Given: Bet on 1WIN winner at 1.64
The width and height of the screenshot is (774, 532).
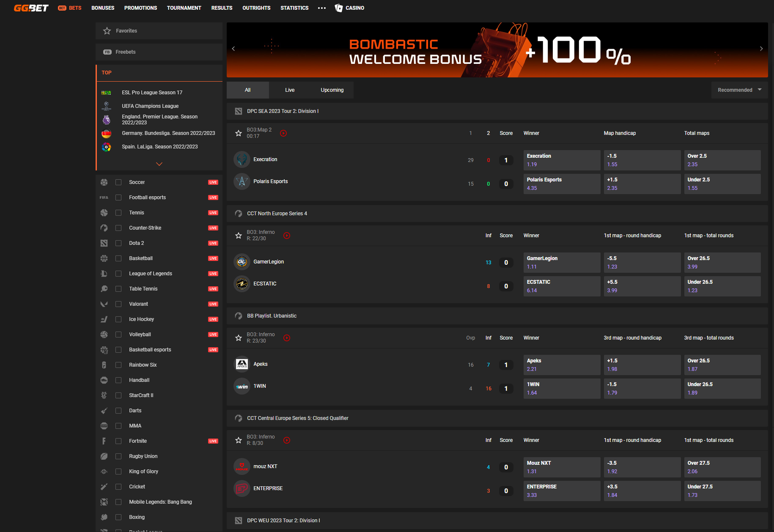Looking at the screenshot, I should pyautogui.click(x=562, y=389).
